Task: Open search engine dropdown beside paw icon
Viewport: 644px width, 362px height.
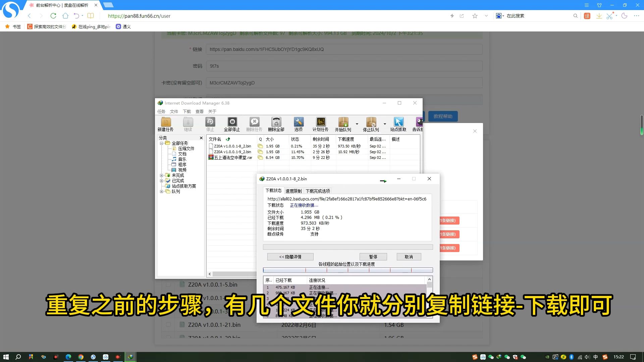Action: (x=503, y=16)
